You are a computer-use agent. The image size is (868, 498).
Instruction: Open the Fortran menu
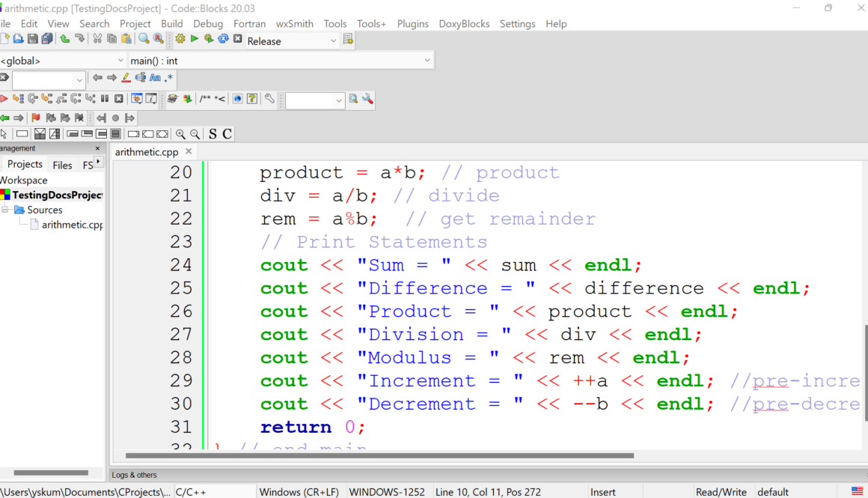click(249, 23)
